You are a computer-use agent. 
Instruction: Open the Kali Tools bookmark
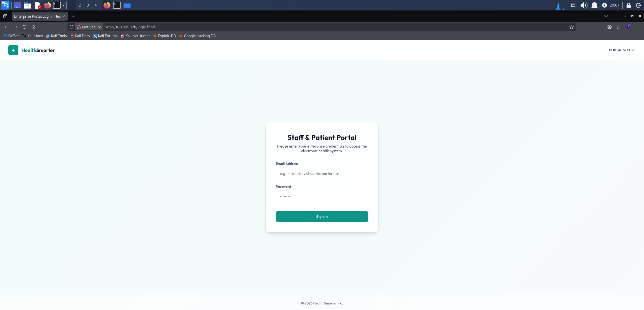(56, 36)
